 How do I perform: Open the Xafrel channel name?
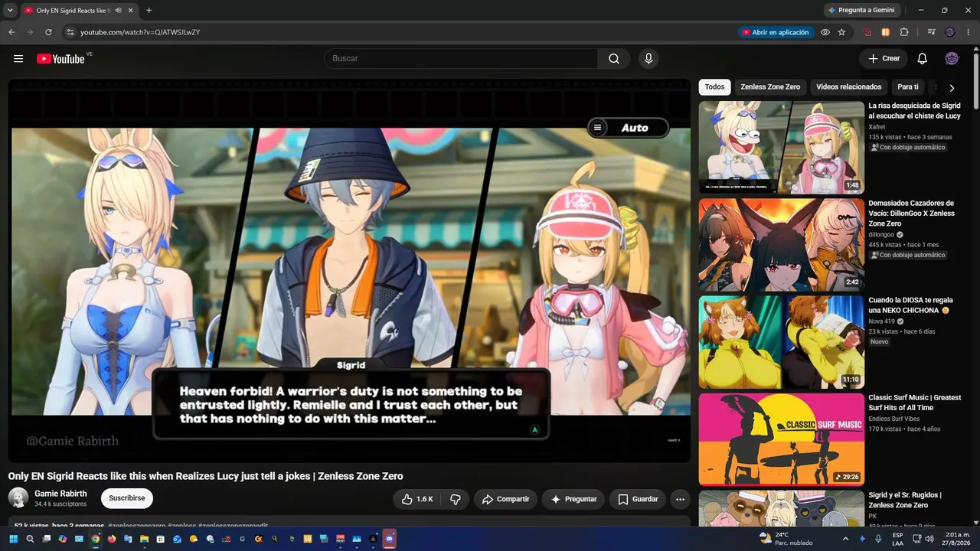pos(877,127)
